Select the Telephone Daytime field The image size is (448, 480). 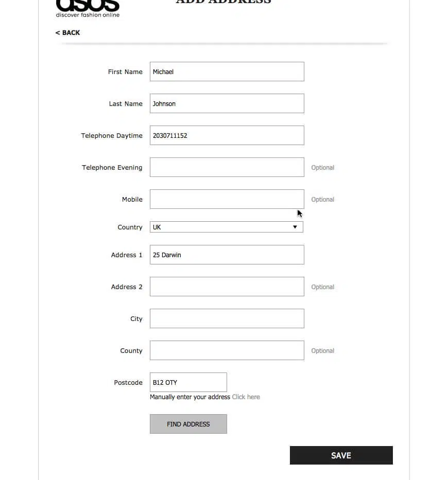[227, 136]
